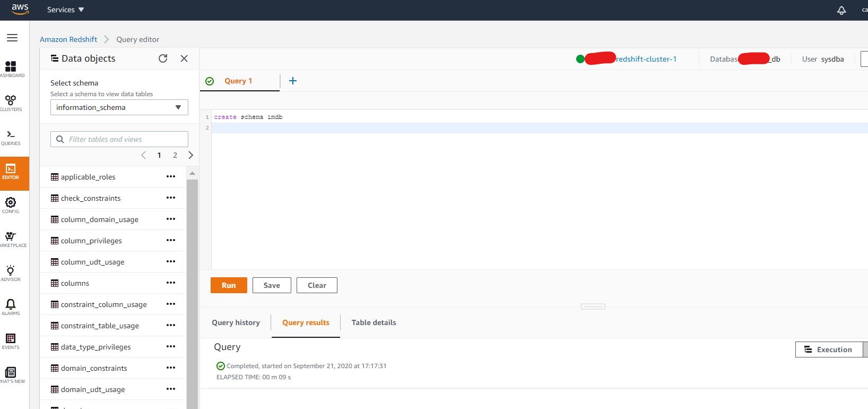Screen dimensions: 868x409
Task: Open Events in sidebar
Action: (x=11, y=342)
